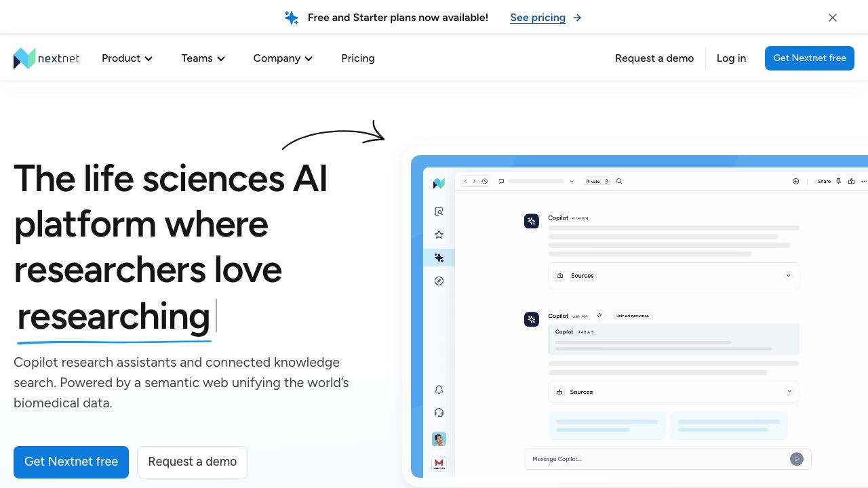
Task: Click the Nextnet logo in the app preview sidebar
Action: (439, 183)
